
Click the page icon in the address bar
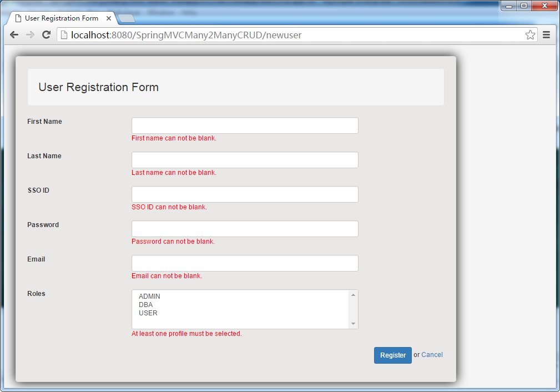tap(64, 34)
